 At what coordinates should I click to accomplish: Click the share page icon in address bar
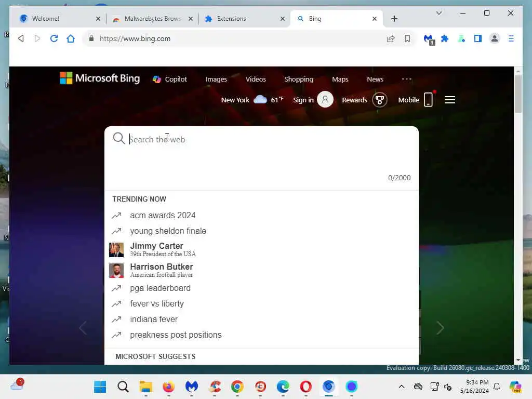391,38
